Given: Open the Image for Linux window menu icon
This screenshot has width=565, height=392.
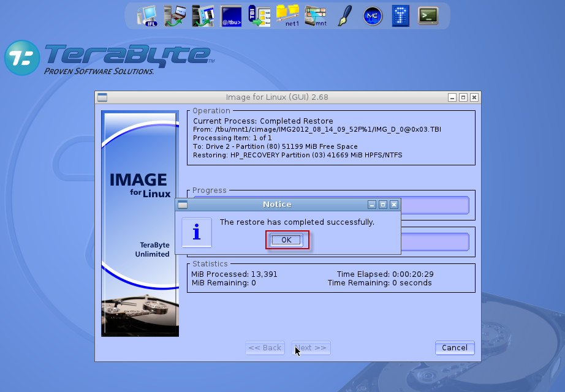Looking at the screenshot, I should pyautogui.click(x=102, y=97).
